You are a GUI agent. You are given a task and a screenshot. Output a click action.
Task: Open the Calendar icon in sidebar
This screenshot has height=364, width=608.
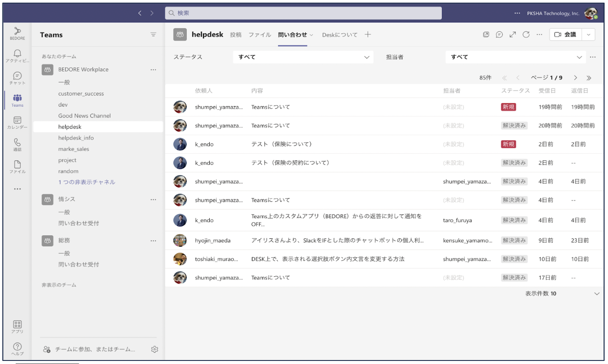coord(17,123)
